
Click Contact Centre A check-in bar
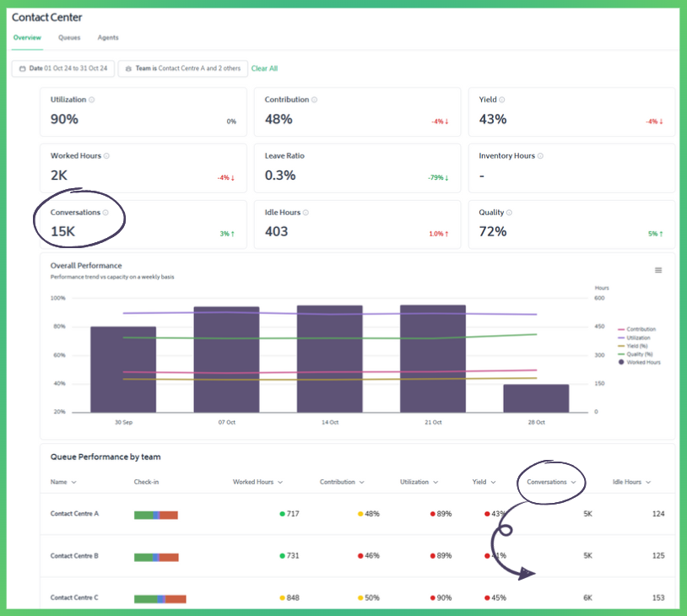click(156, 516)
